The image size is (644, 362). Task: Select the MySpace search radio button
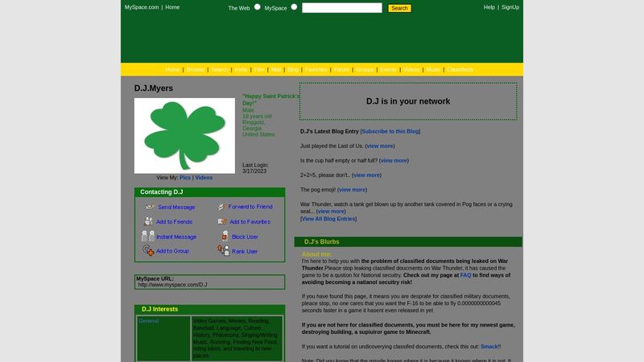[x=294, y=7]
